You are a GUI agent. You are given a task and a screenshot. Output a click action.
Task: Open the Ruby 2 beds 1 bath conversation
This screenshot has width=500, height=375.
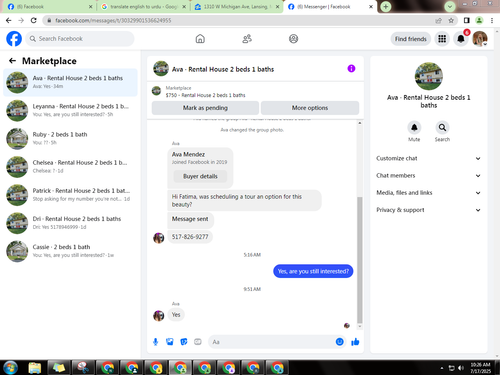[70, 139]
